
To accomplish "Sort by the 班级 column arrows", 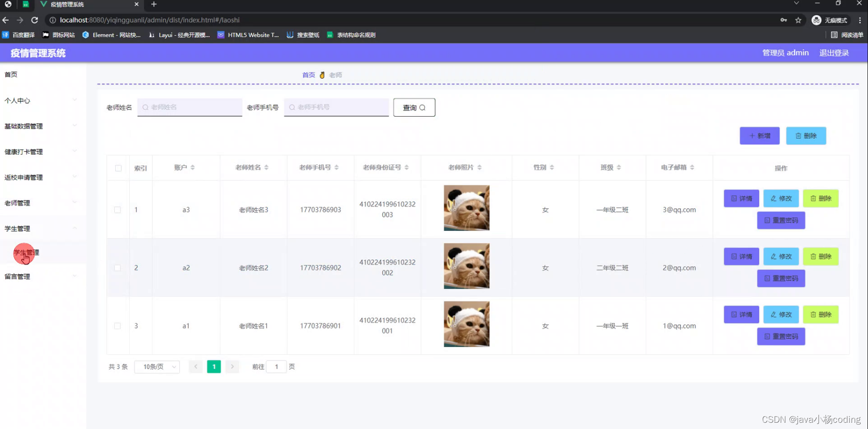I will (x=619, y=168).
